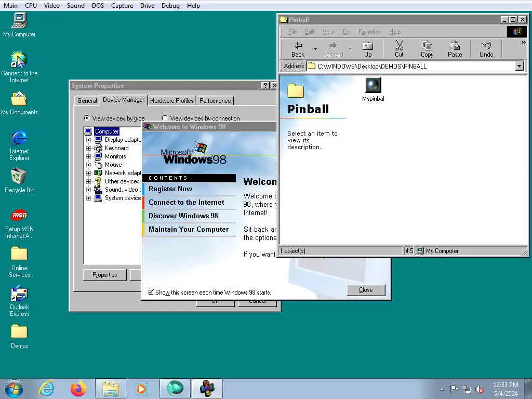The height and width of the screenshot is (399, 532).
Task: Show hidden tray icons arrow
Action: click(442, 389)
